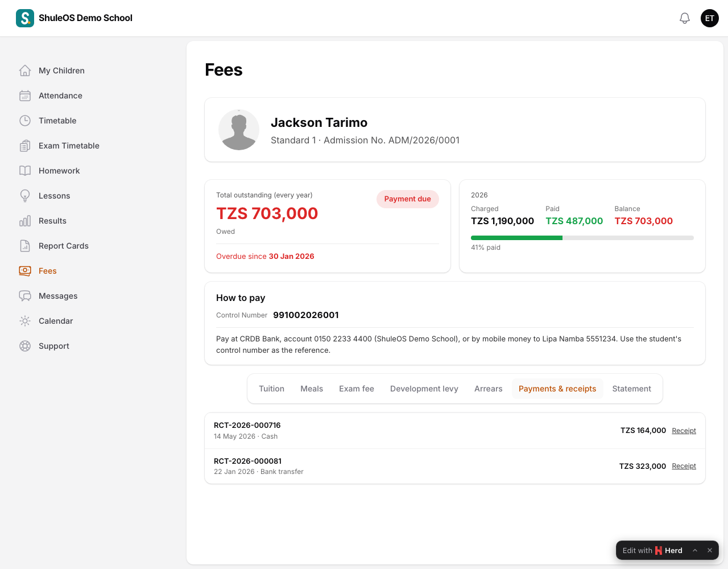
Task: Select control number 991002026001
Action: tap(306, 315)
